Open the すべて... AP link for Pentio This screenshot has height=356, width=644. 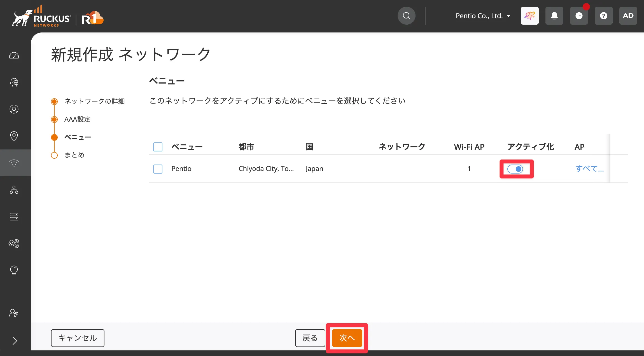click(589, 169)
